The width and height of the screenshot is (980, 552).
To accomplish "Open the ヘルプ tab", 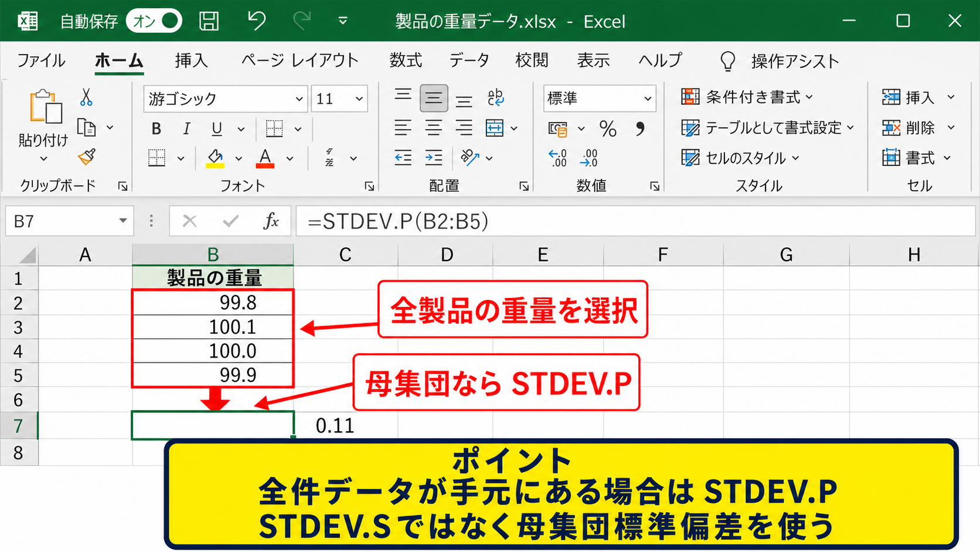I will click(x=660, y=60).
